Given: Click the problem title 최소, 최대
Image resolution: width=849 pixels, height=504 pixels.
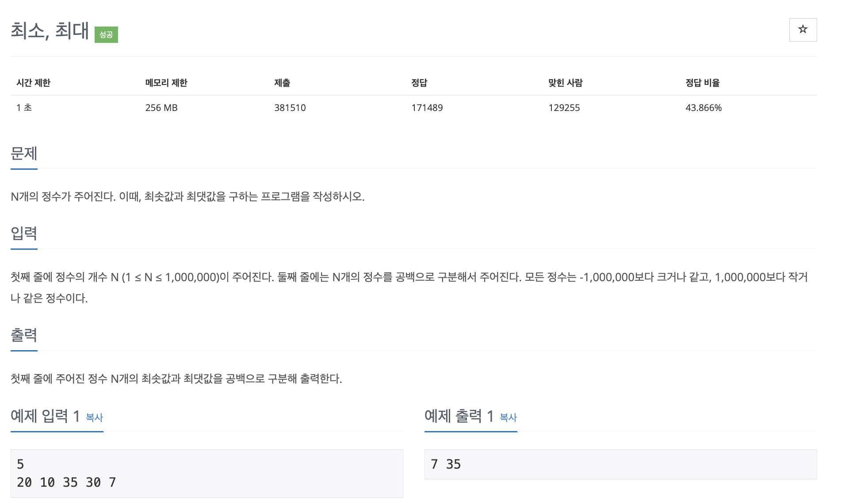Looking at the screenshot, I should coord(50,31).
